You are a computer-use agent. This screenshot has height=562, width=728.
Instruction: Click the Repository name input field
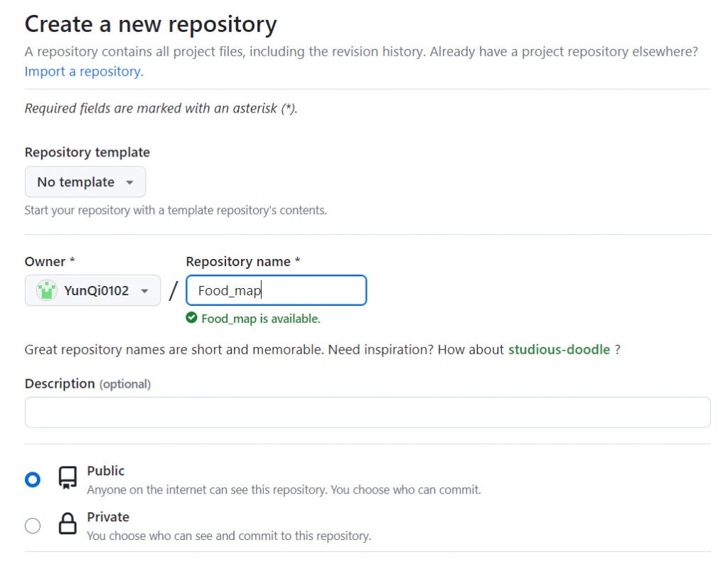[276, 290]
